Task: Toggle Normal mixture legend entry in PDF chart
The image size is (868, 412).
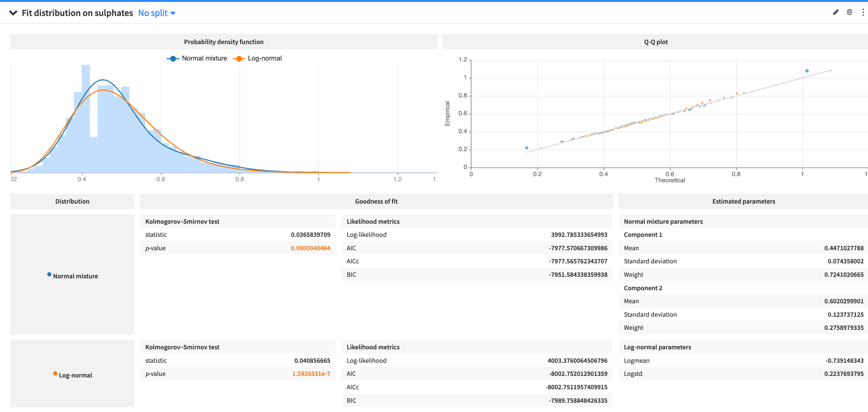Action: point(197,58)
